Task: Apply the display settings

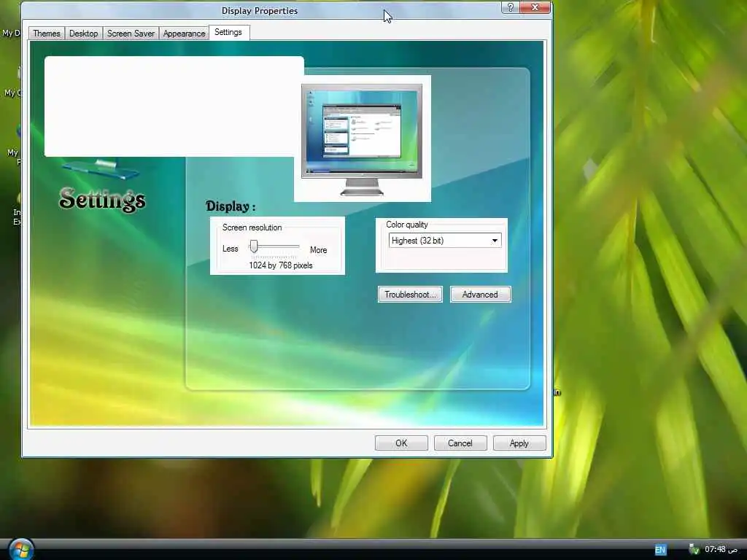Action: (519, 443)
